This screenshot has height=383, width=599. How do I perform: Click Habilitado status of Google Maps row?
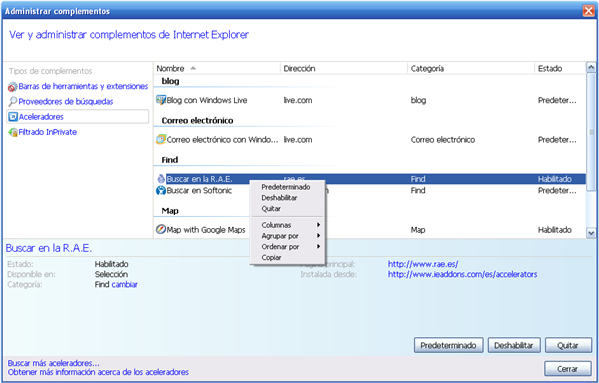[555, 229]
